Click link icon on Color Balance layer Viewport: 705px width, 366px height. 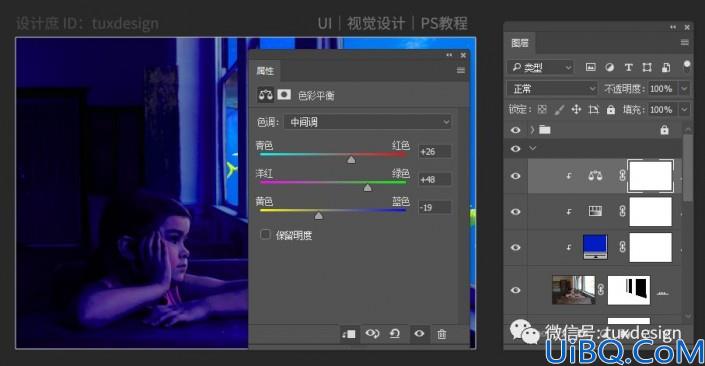coord(622,176)
